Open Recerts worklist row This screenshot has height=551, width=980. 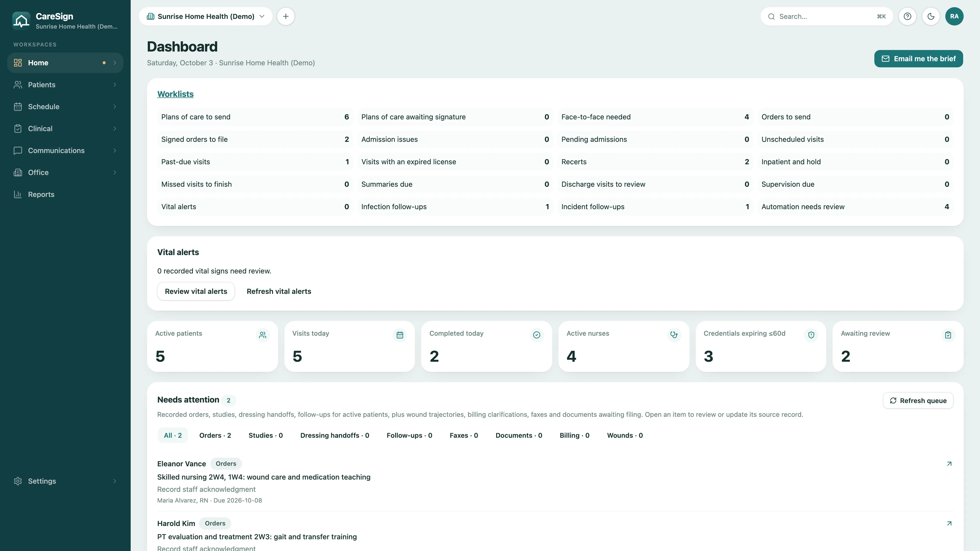tap(655, 162)
